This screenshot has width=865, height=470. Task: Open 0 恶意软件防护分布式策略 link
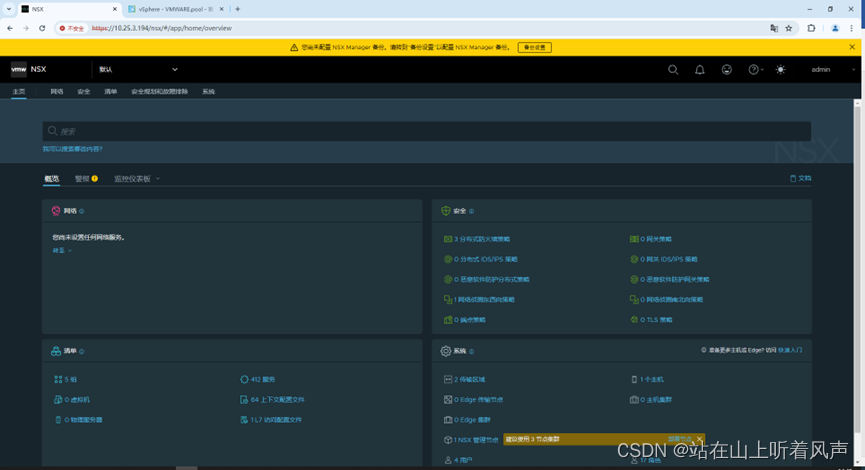coord(492,280)
